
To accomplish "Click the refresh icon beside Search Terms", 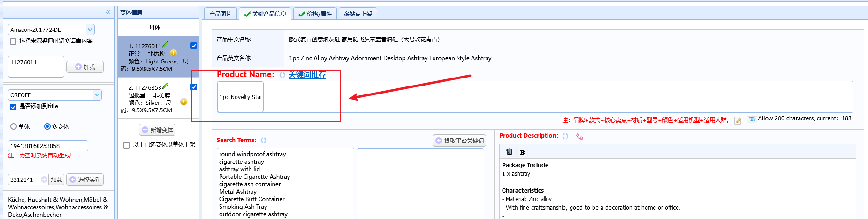I will coord(264,140).
